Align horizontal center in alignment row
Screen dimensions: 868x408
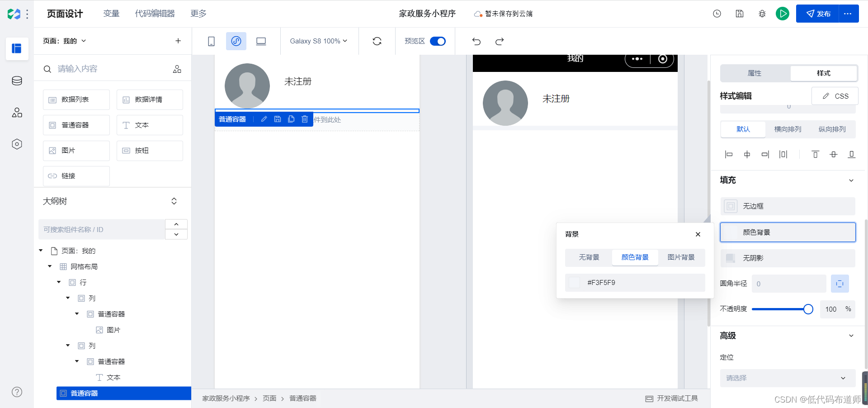pyautogui.click(x=747, y=154)
